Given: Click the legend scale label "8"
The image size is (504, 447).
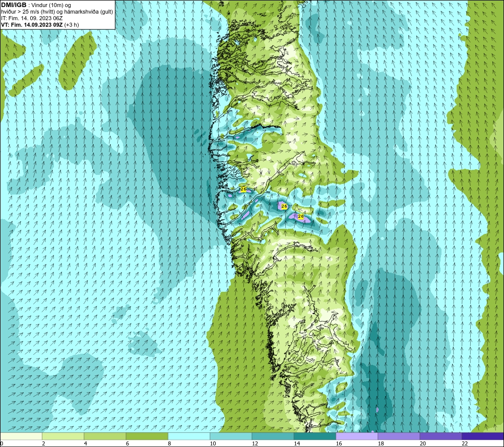Looking at the screenshot, I should [x=169, y=444].
